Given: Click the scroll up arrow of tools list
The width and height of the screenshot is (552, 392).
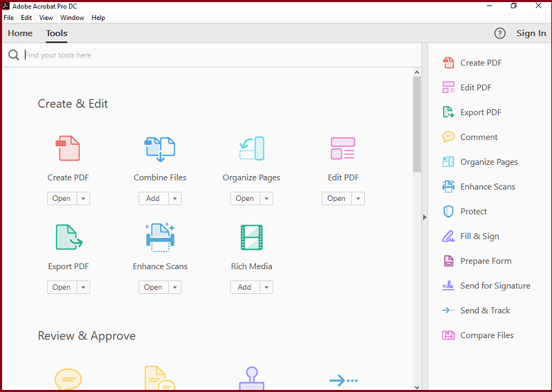Looking at the screenshot, I should [x=417, y=72].
